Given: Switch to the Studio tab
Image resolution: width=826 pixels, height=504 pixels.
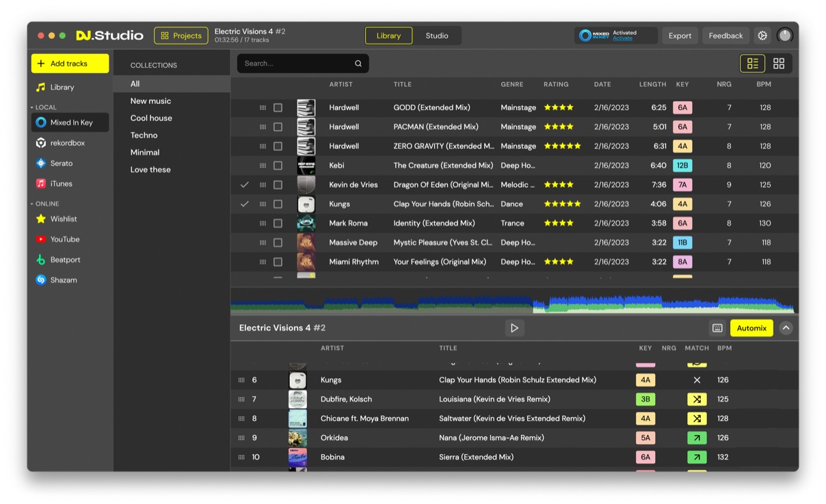Looking at the screenshot, I should [437, 35].
